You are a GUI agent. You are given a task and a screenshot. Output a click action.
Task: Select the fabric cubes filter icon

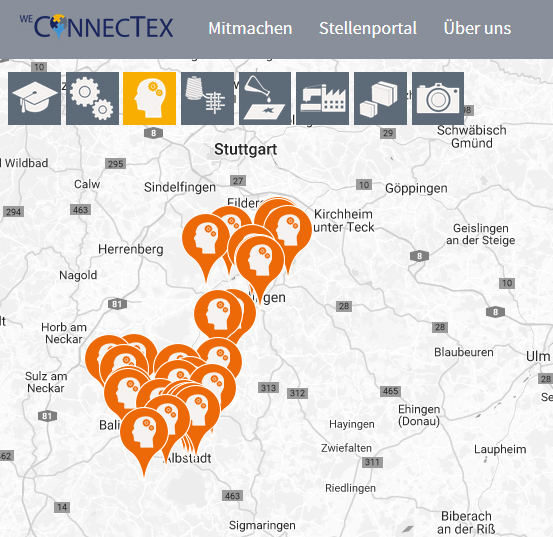381,98
